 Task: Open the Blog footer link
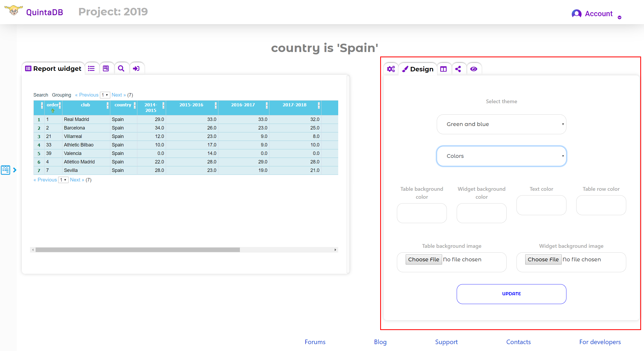click(x=380, y=342)
